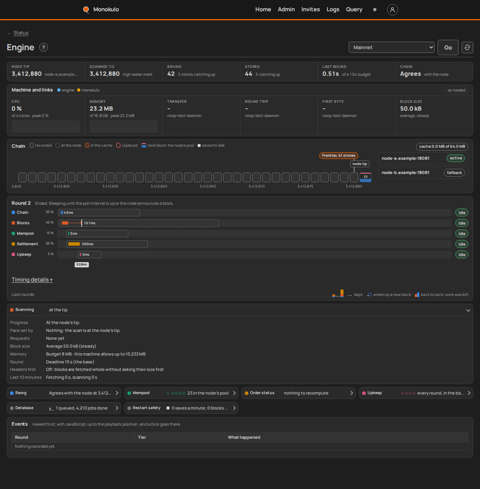The width and height of the screenshot is (480, 489).
Task: Click the bar chart icon in Last rounds legend
Action: pyautogui.click(x=338, y=293)
